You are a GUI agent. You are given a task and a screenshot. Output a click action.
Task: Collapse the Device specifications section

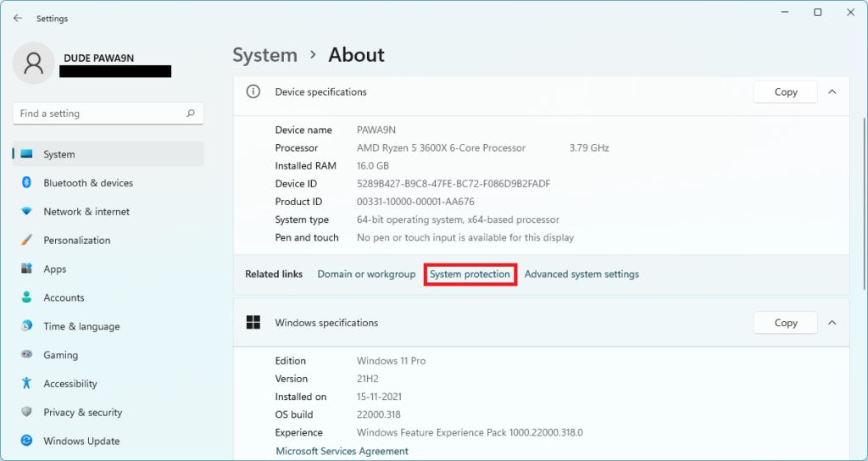[x=832, y=92]
